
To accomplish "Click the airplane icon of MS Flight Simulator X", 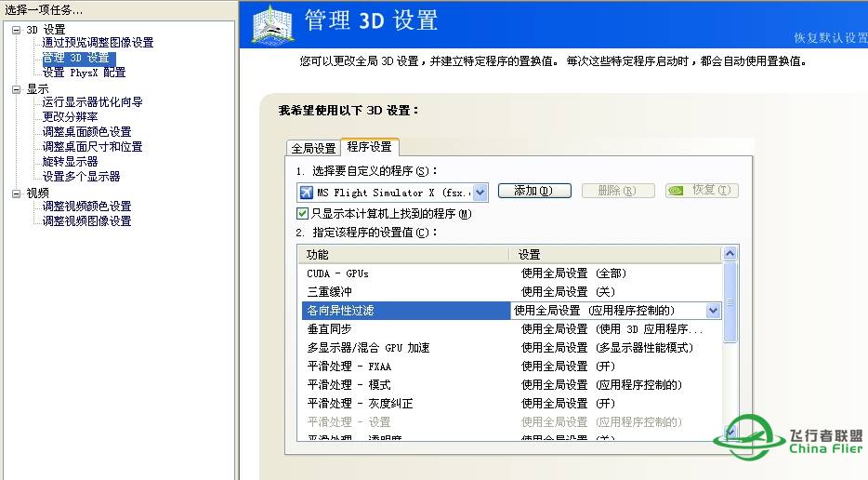I will pos(306,193).
